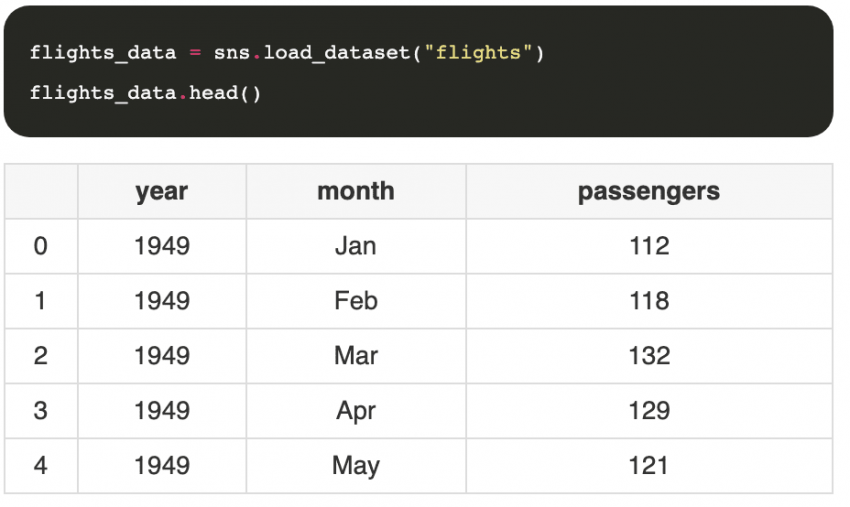Click the 'Apr' month cell

point(356,411)
